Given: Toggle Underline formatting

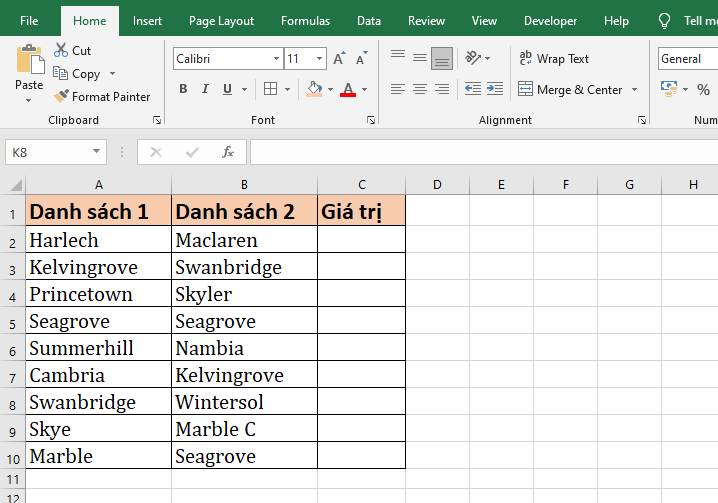Looking at the screenshot, I should pos(227,89).
